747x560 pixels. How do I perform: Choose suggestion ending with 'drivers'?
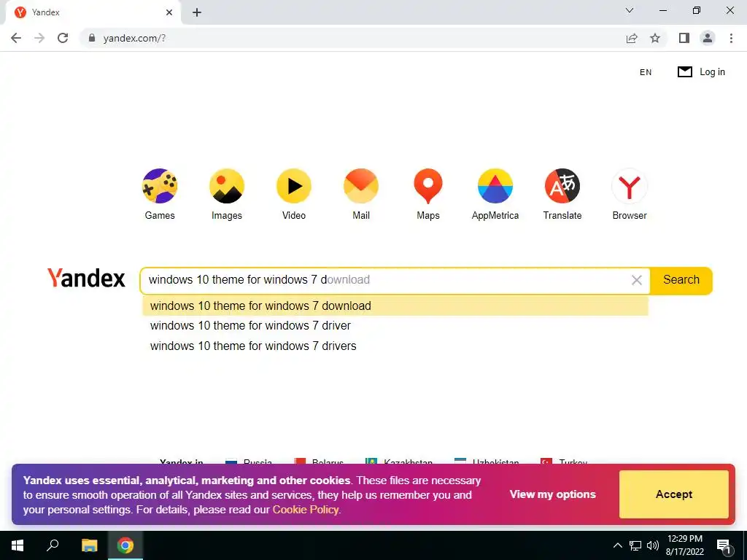395,346
